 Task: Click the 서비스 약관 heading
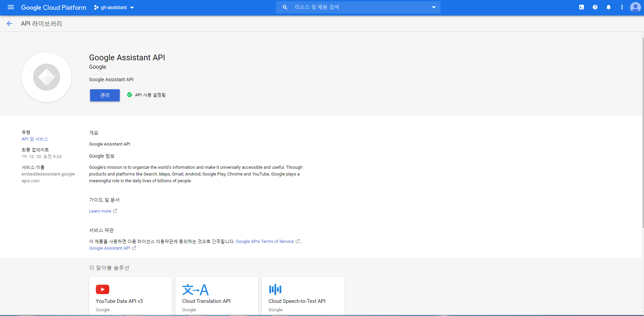[101, 230]
